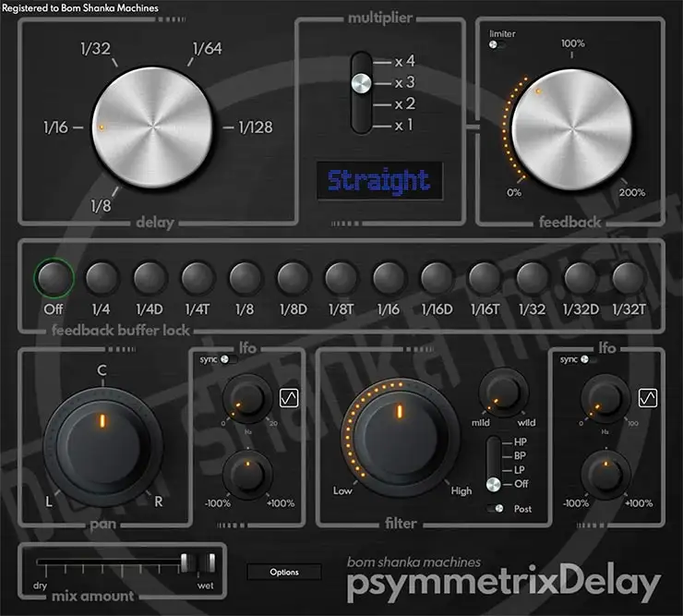Screen dimensions: 683x616
Task: Toggle the feedback limiter switch
Action: click(x=497, y=44)
